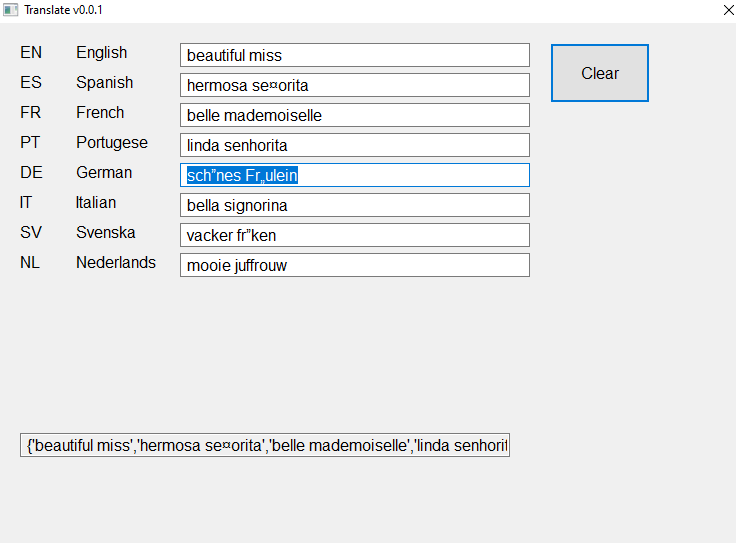The height and width of the screenshot is (543, 736).
Task: Click the Translate app icon in title bar
Action: coord(11,10)
